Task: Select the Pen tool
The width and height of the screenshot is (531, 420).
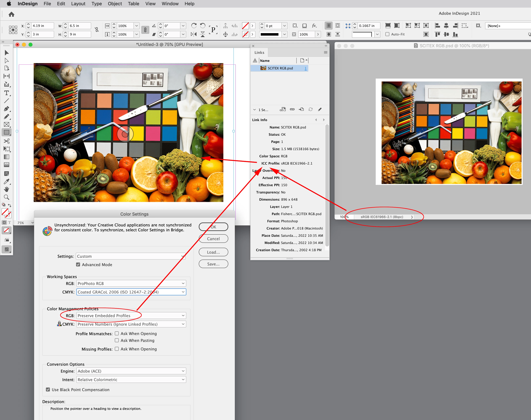Action: pos(6,109)
